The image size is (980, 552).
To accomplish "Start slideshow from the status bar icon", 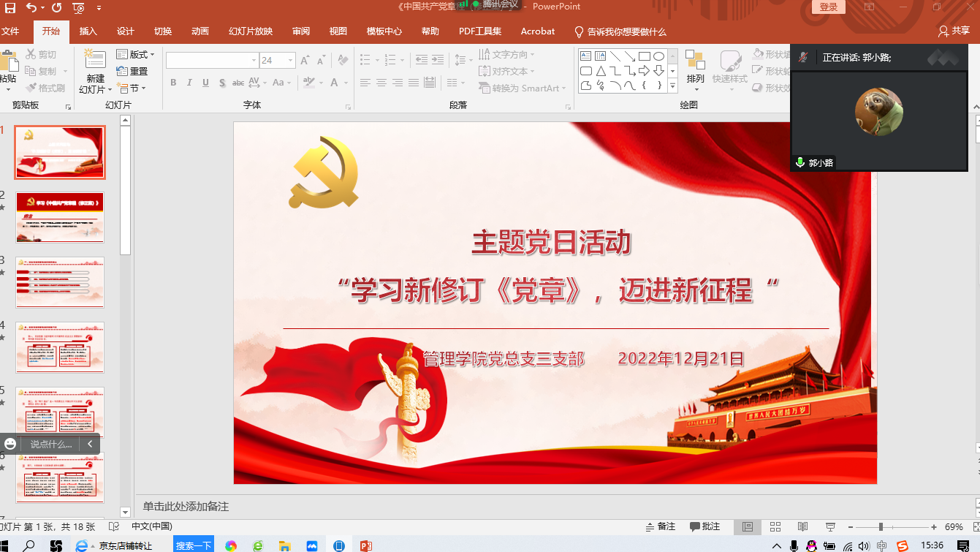I will (x=830, y=526).
